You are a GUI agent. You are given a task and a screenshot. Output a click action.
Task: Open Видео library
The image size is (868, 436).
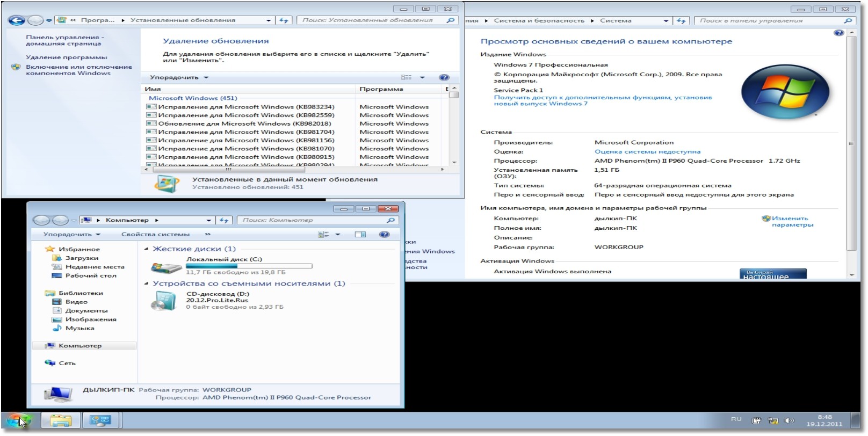[76, 302]
